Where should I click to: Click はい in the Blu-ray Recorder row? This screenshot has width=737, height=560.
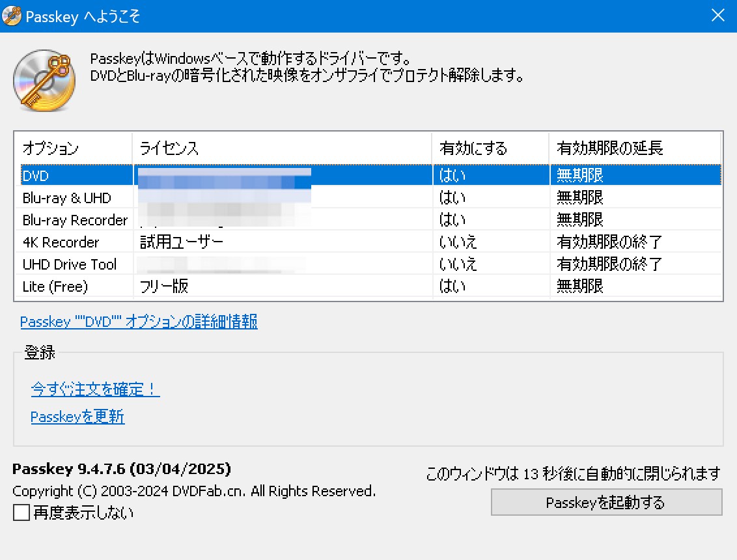(x=452, y=219)
